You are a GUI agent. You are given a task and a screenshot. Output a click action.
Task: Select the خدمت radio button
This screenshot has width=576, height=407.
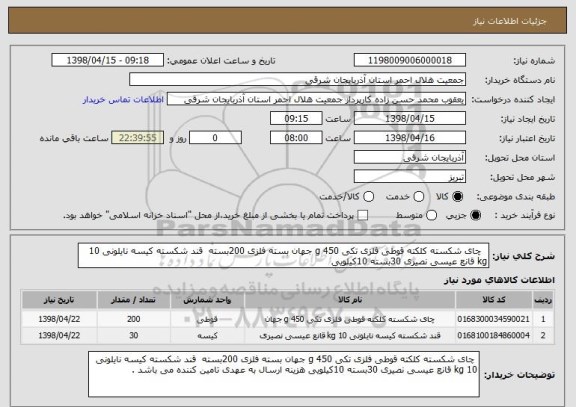(419, 197)
